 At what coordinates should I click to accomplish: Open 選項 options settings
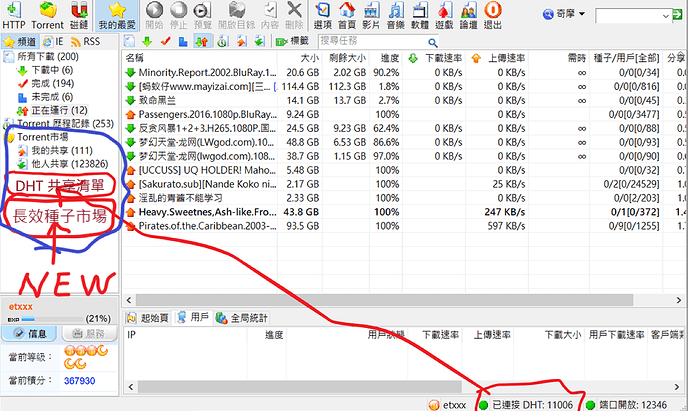[323, 15]
